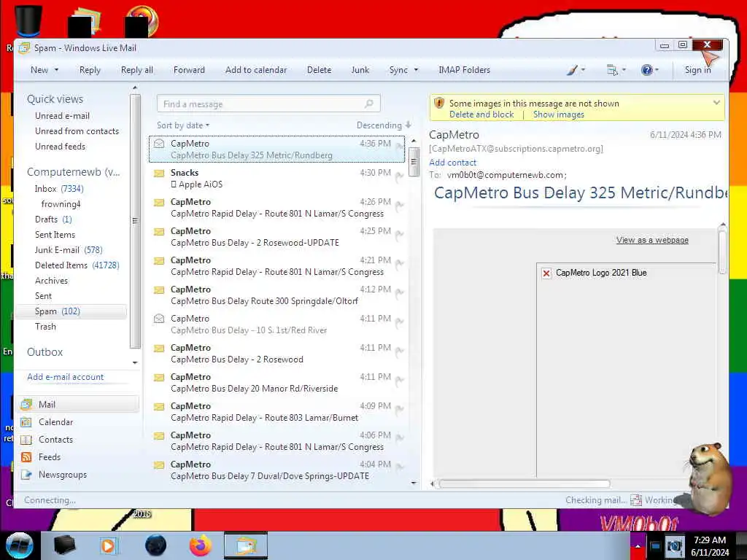Click Show images link

[x=558, y=114]
